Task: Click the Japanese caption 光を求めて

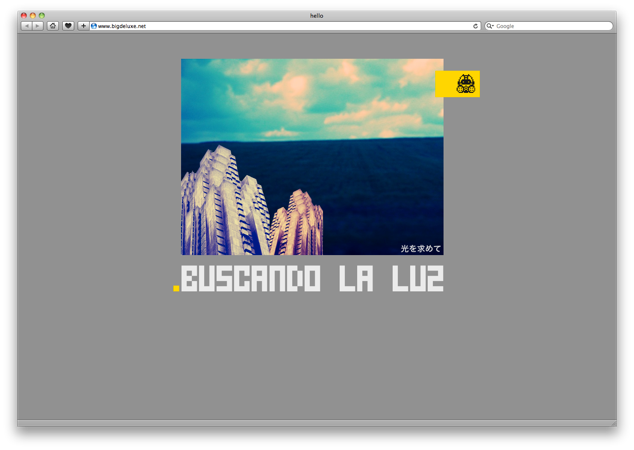Action: pos(420,247)
